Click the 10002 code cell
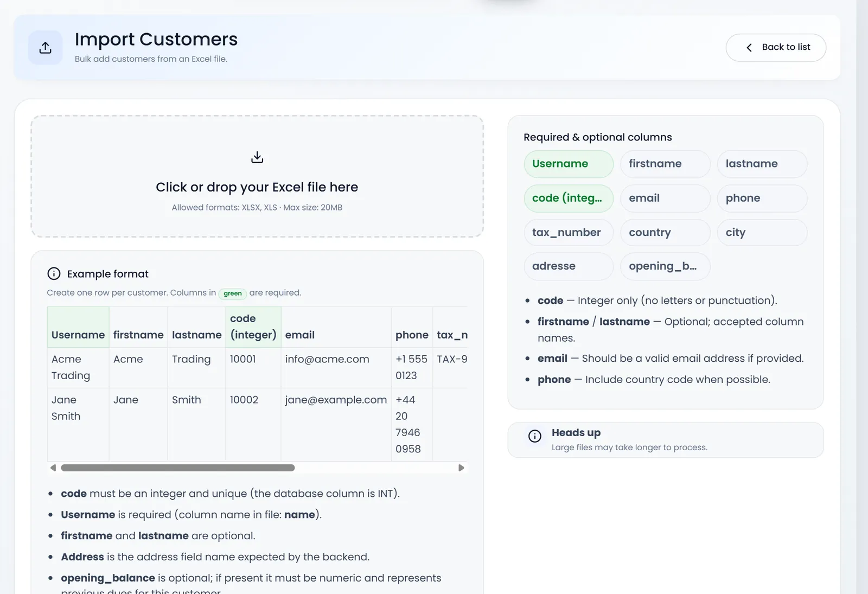This screenshot has height=594, width=868. coord(253,425)
